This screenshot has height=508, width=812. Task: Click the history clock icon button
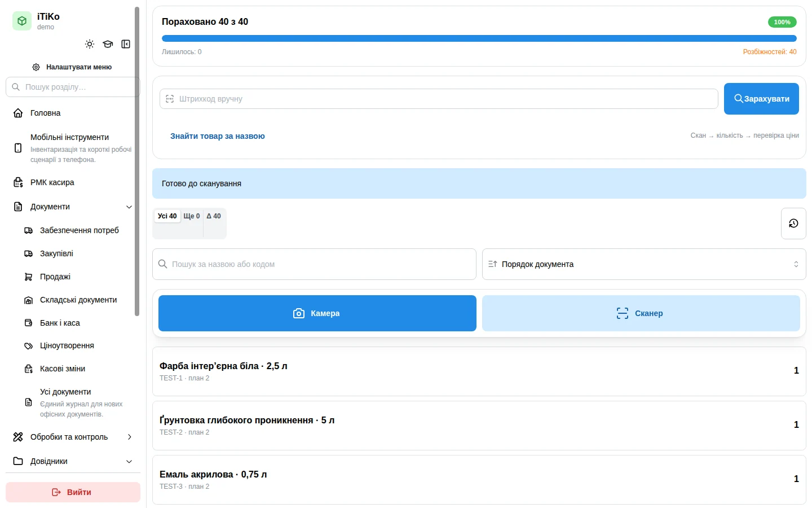(793, 224)
